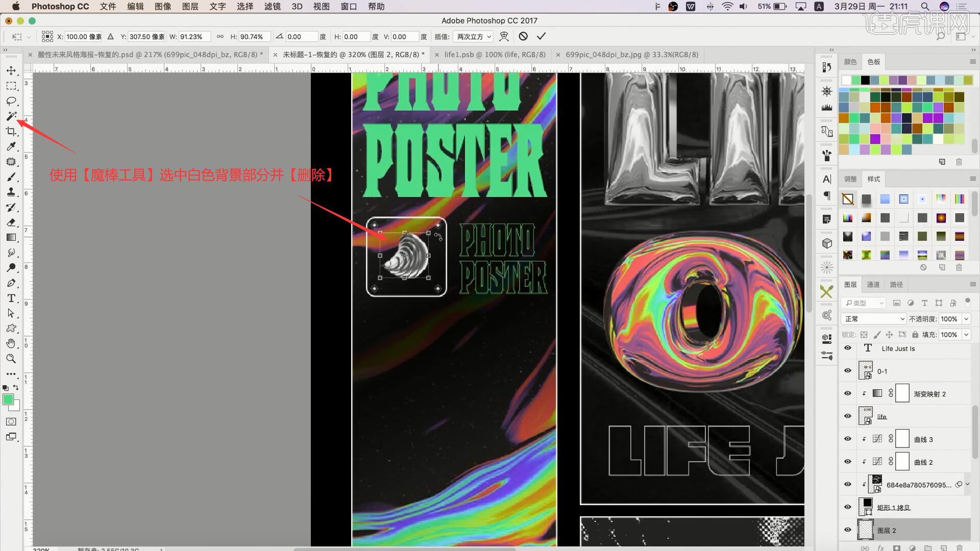Commit the transform with the checkmark
Image resolution: width=980 pixels, height=551 pixels.
(x=541, y=36)
